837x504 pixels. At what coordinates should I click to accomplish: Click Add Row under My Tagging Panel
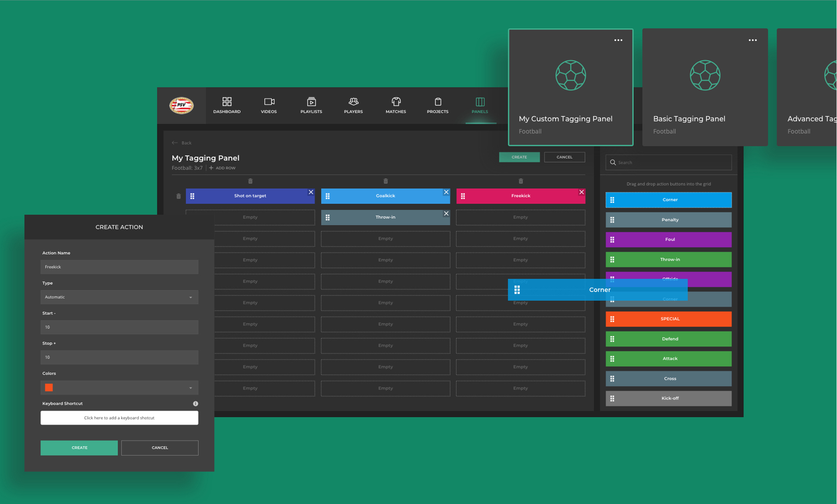pyautogui.click(x=222, y=168)
